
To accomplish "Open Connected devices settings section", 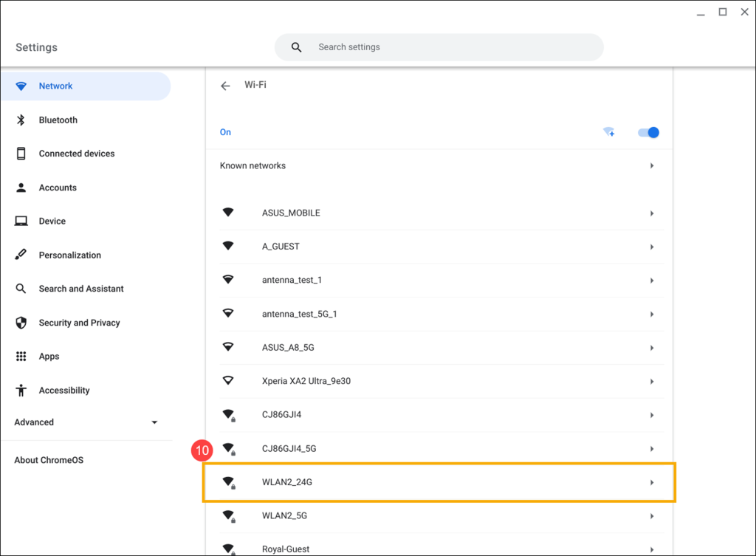I will pos(77,154).
